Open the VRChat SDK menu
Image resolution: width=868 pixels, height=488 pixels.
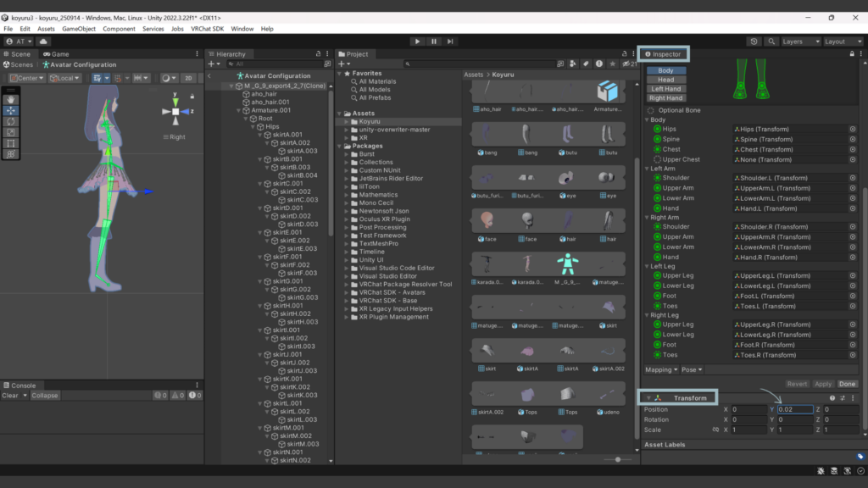209,29
